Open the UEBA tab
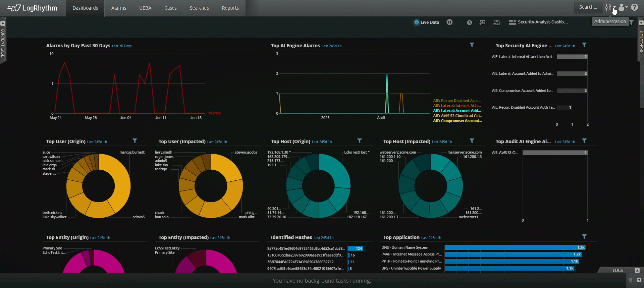Screen dimensions: 644x288 pos(145,8)
